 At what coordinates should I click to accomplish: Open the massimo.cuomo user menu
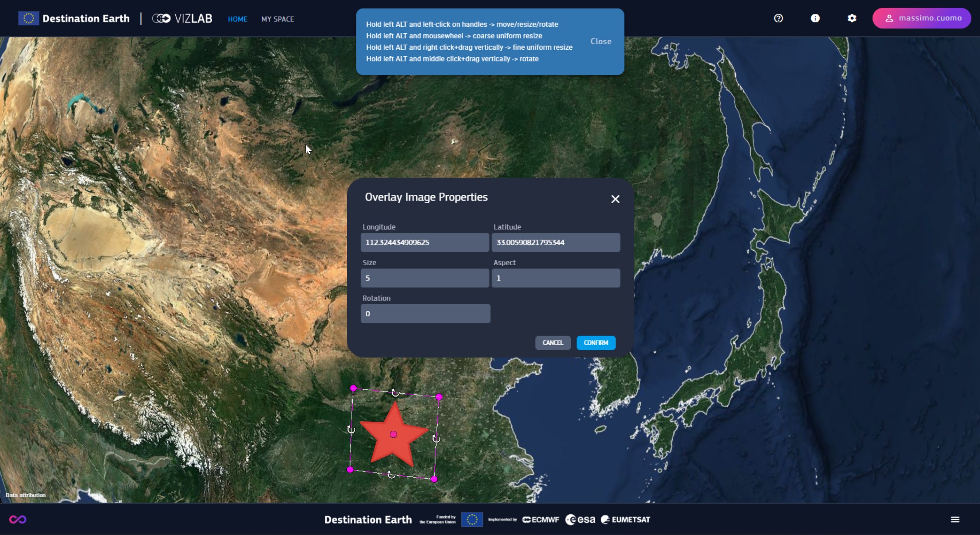coord(921,18)
